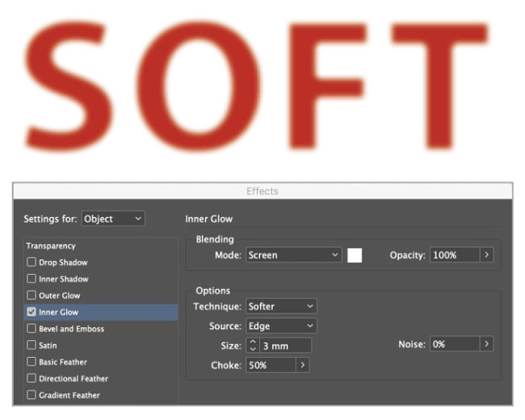
Task: Open the Settings for Object dropdown
Action: coord(113,219)
